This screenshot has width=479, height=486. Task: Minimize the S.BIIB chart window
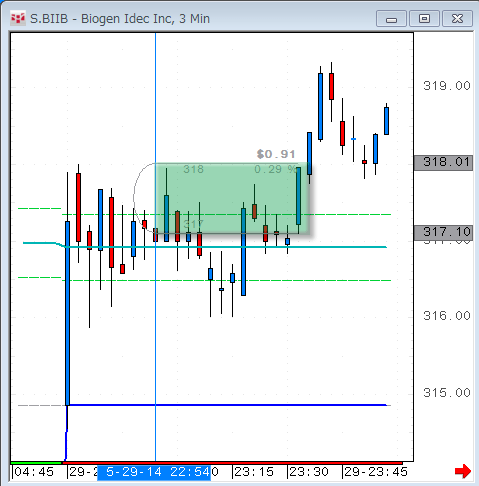click(391, 19)
